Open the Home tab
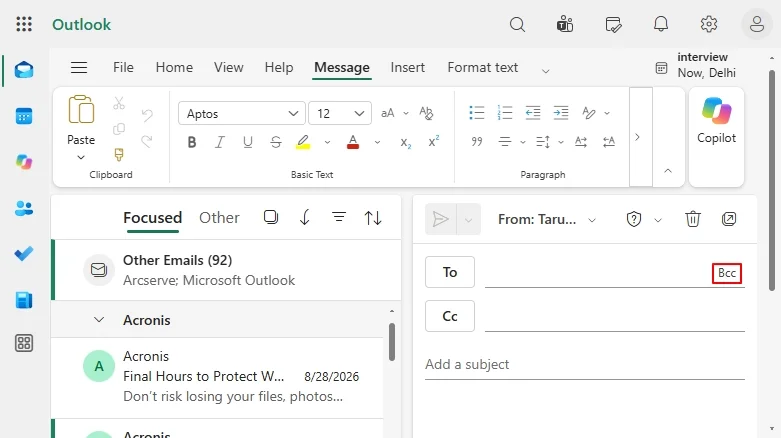This screenshot has width=781, height=438. (174, 67)
